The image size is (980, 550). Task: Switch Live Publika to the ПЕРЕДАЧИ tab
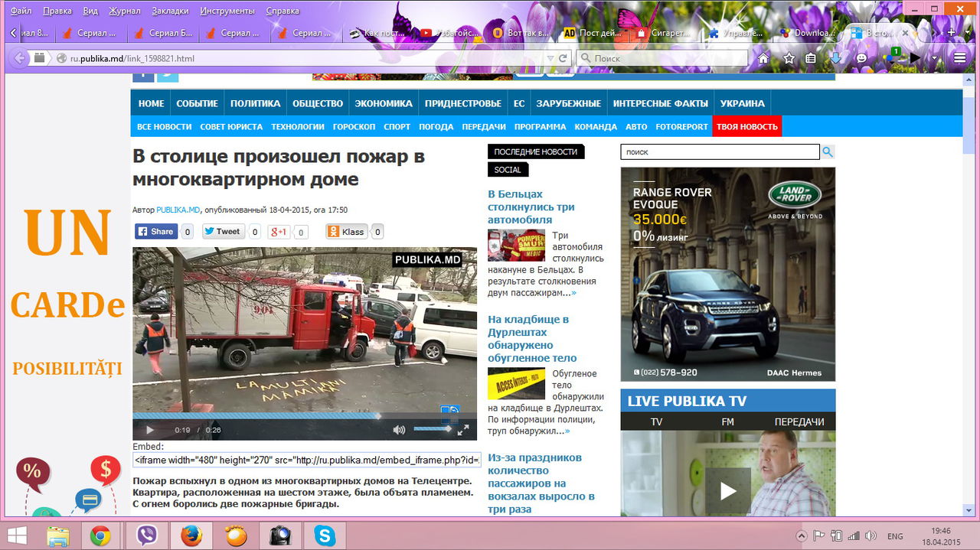point(799,421)
